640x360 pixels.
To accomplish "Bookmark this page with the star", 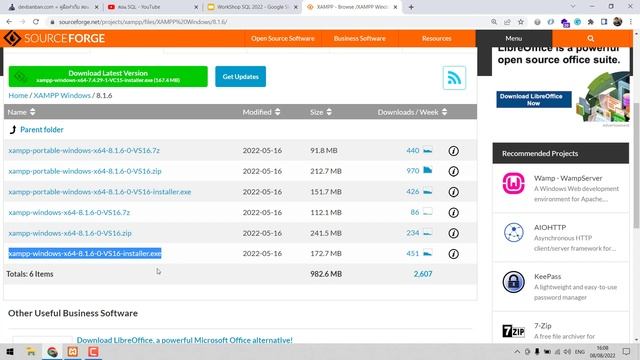I will tap(521, 22).
